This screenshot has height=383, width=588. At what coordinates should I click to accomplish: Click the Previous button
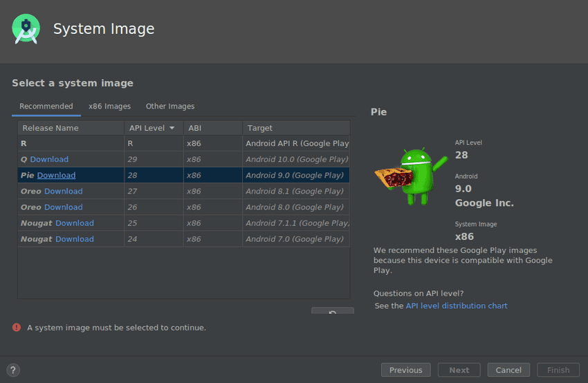pyautogui.click(x=405, y=370)
